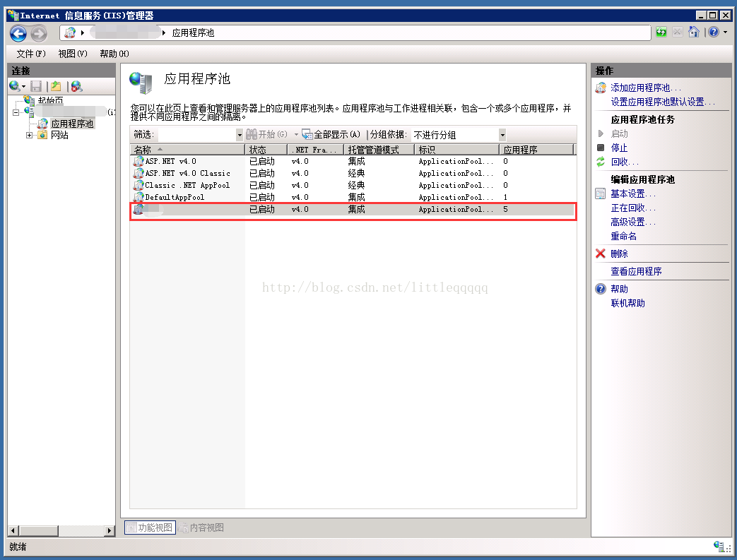The height and width of the screenshot is (560, 737).
Task: Click the greyed 启动 action
Action: click(619, 134)
